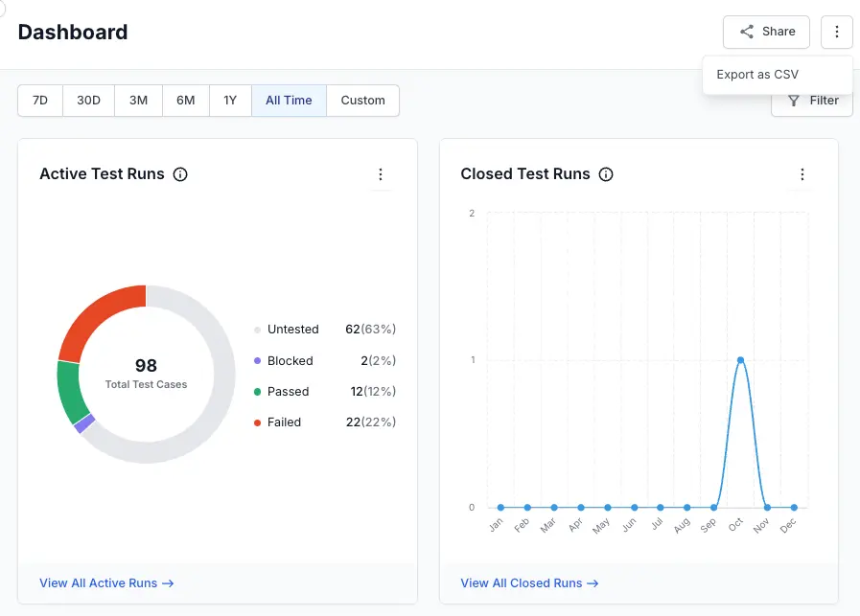Open View All Active Runs link

[106, 582]
